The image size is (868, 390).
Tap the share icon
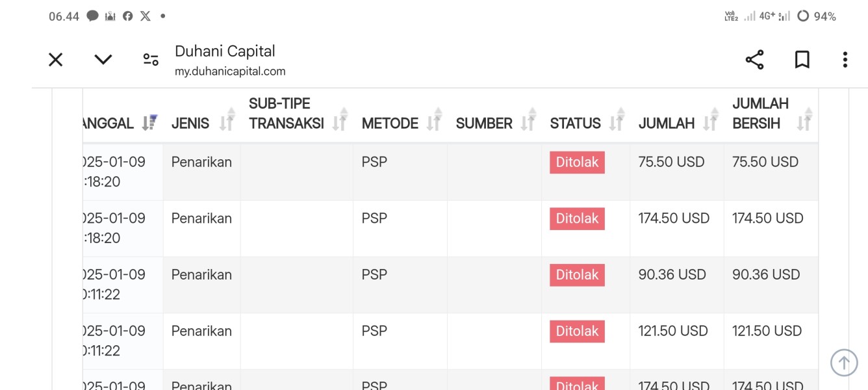[x=754, y=60]
